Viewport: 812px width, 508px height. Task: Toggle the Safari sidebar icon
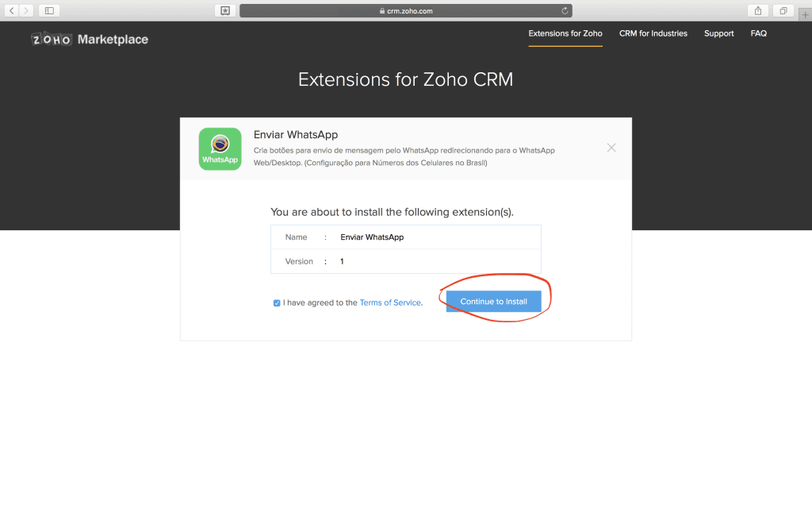[x=49, y=10]
